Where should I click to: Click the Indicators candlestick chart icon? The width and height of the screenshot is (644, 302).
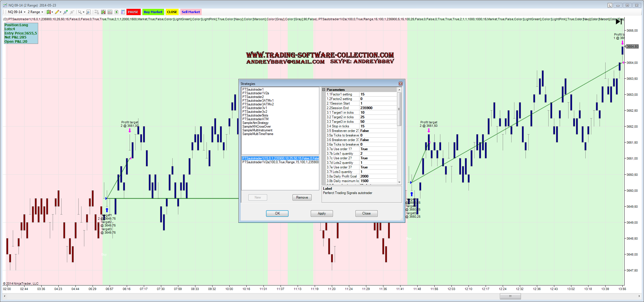click(103, 12)
